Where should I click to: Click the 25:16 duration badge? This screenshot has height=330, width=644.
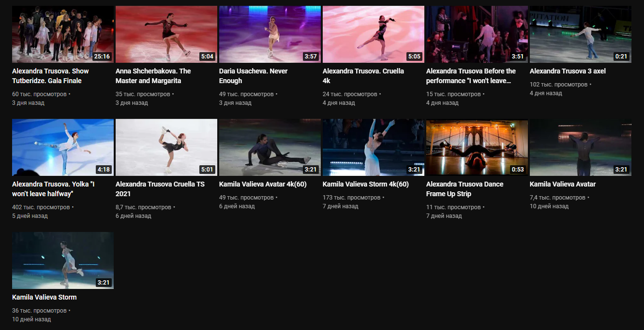coord(102,57)
